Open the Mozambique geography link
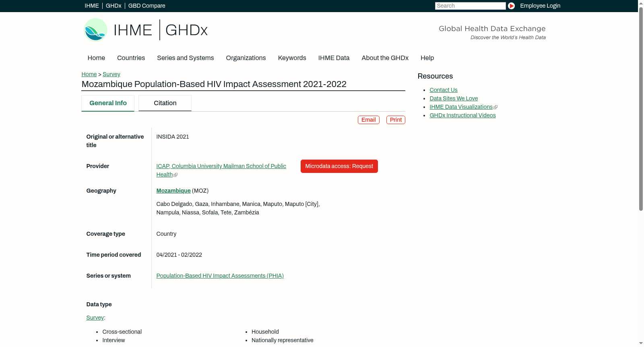This screenshot has width=644, height=347. tap(173, 191)
